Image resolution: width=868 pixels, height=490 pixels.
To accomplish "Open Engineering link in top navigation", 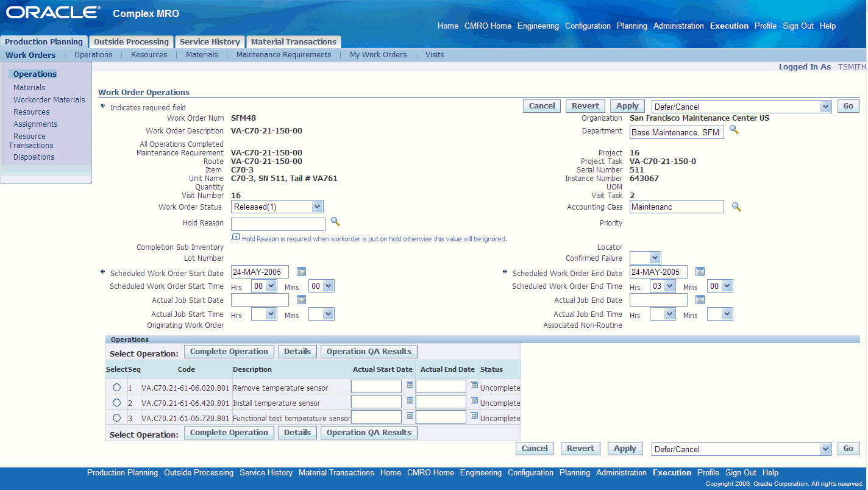I will [538, 26].
